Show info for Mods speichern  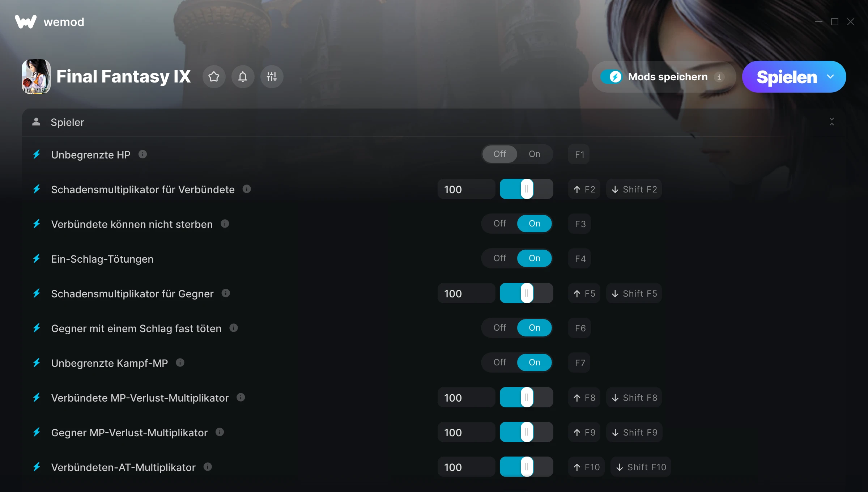pos(719,77)
